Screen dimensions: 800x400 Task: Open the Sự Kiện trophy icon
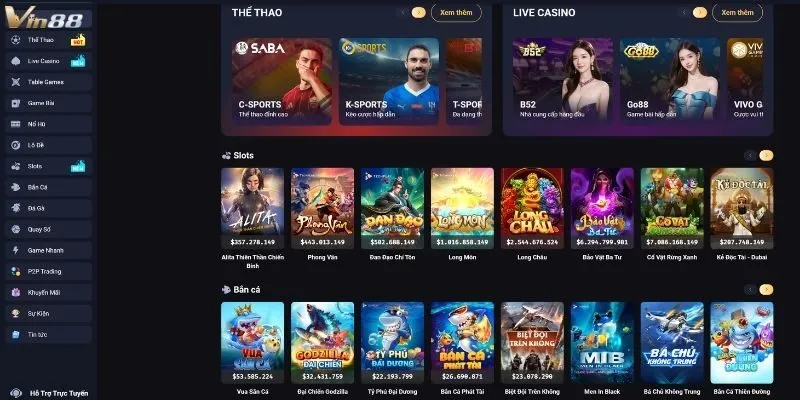point(16,314)
